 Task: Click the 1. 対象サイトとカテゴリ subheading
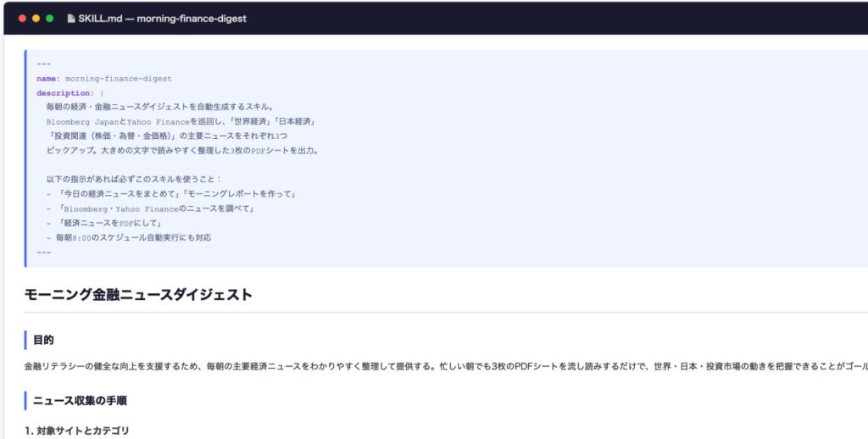76,431
